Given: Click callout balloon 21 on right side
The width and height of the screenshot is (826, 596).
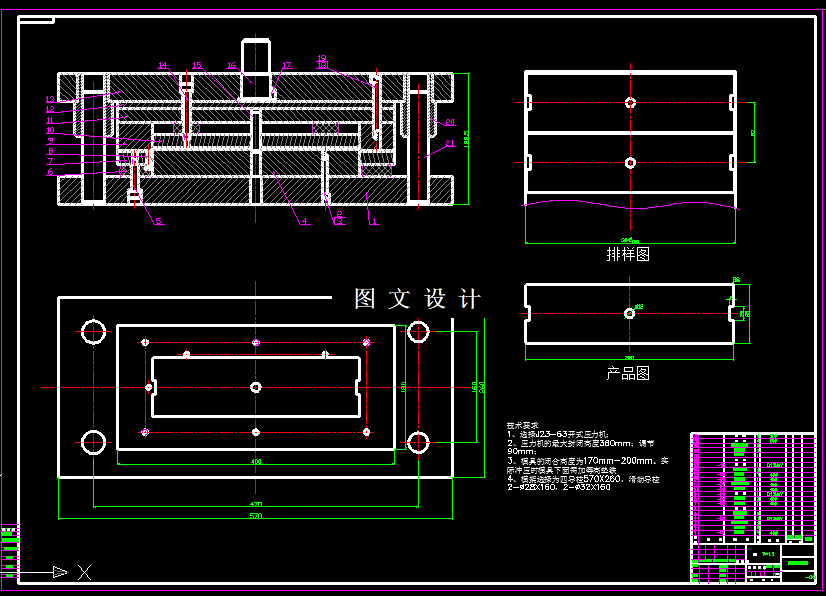Looking at the screenshot, I should click(x=450, y=142).
